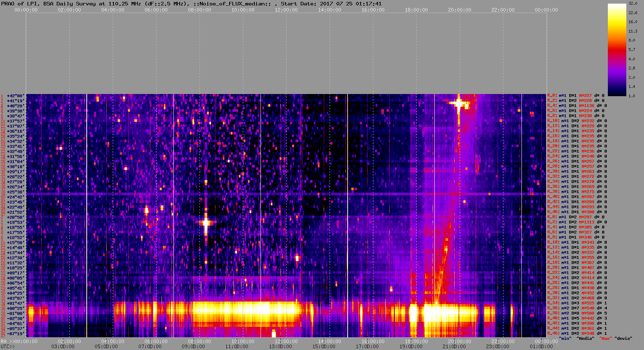Click the color scale bar gradient
The height and width of the screenshot is (350, 644).
click(617, 50)
